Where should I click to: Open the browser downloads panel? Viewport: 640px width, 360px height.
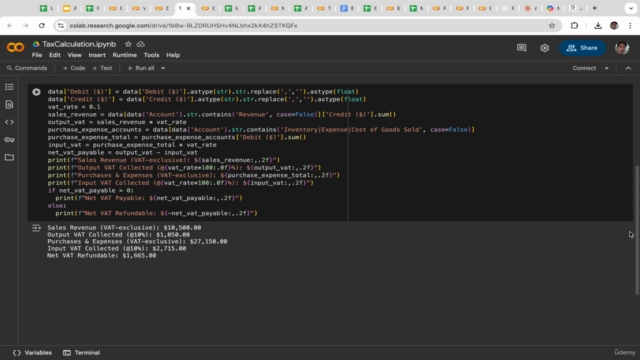pos(598,25)
